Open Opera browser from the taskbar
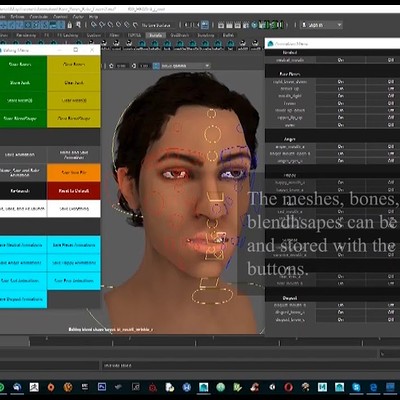 (x=289, y=387)
